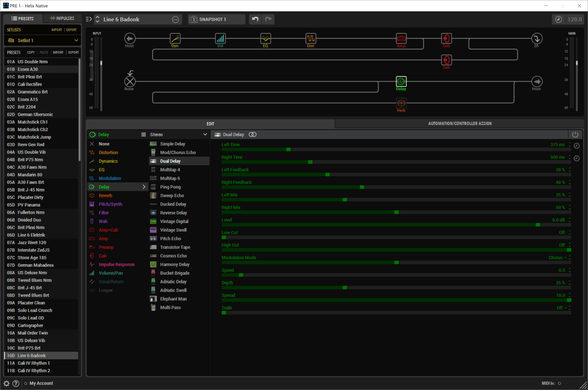The height and width of the screenshot is (390, 588).
Task: Open My Account
Action: (41, 383)
